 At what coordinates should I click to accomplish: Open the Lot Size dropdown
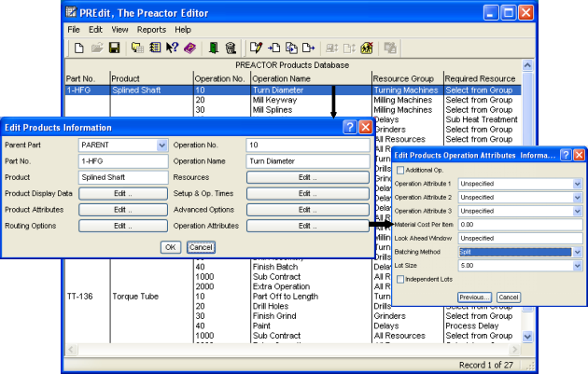coord(577,266)
